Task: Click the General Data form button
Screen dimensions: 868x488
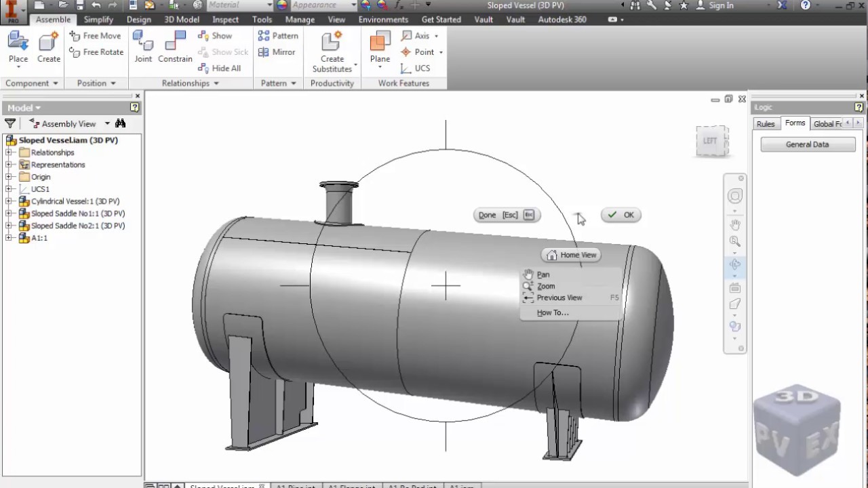Action: [808, 144]
